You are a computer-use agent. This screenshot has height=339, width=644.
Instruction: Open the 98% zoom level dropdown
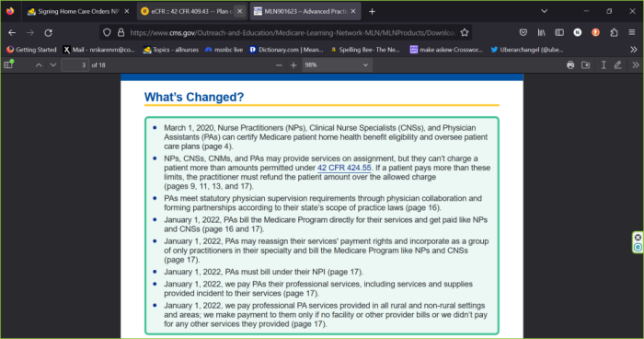coord(338,65)
